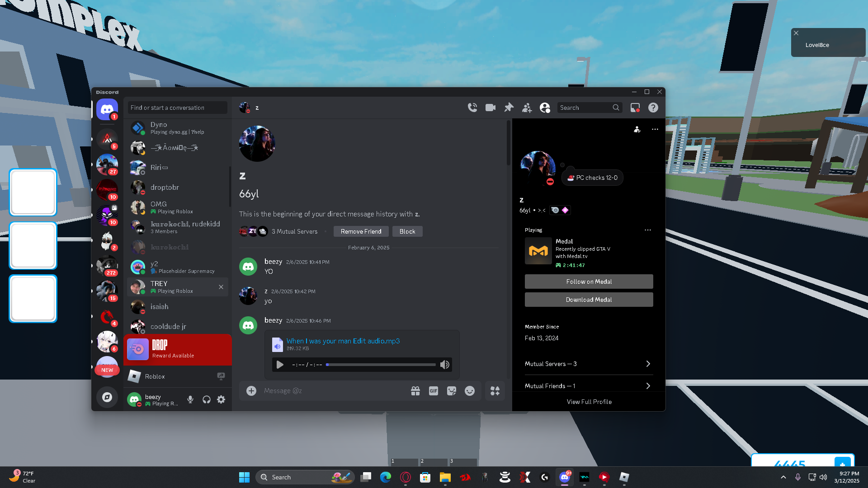
Task: Add friends to DM icon
Action: point(527,108)
